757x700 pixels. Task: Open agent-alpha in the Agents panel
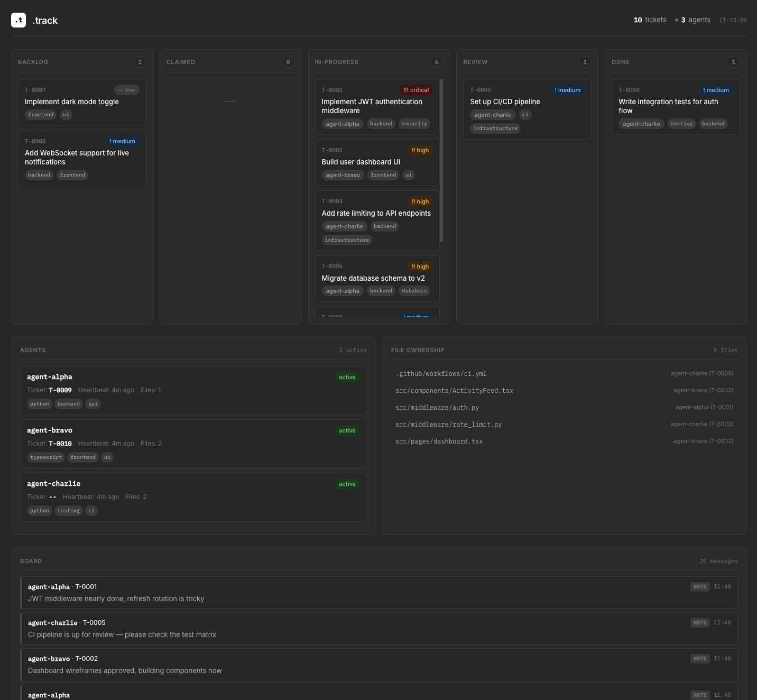point(193,391)
